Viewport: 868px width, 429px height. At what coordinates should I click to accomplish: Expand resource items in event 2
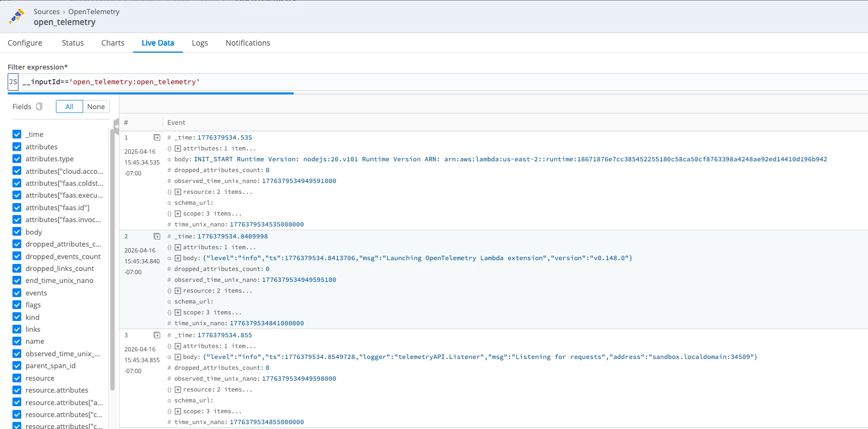pyautogui.click(x=178, y=291)
